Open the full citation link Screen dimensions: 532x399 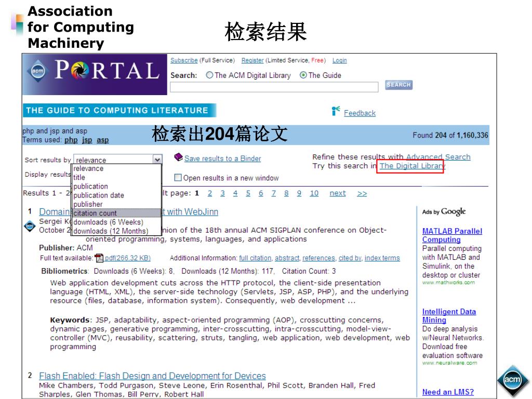(255, 258)
